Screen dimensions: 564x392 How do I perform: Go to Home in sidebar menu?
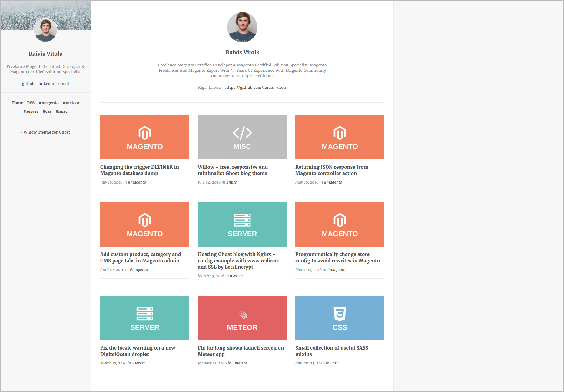[17, 103]
